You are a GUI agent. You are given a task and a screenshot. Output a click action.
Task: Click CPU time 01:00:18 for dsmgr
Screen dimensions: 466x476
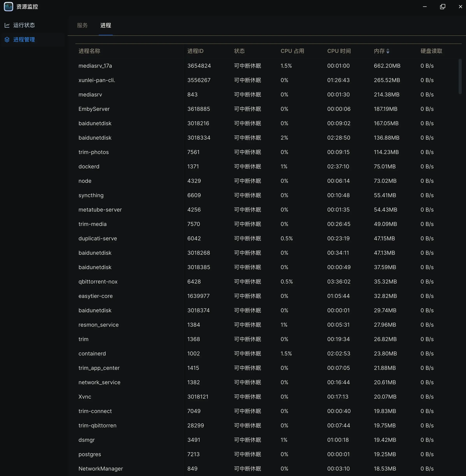point(338,440)
